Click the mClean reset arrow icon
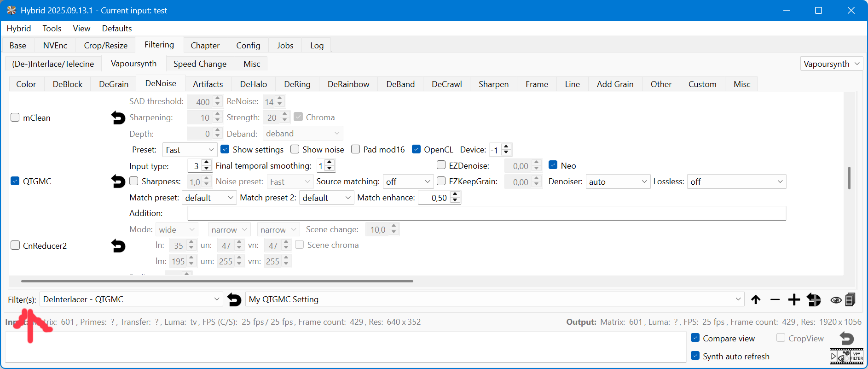 click(x=118, y=118)
